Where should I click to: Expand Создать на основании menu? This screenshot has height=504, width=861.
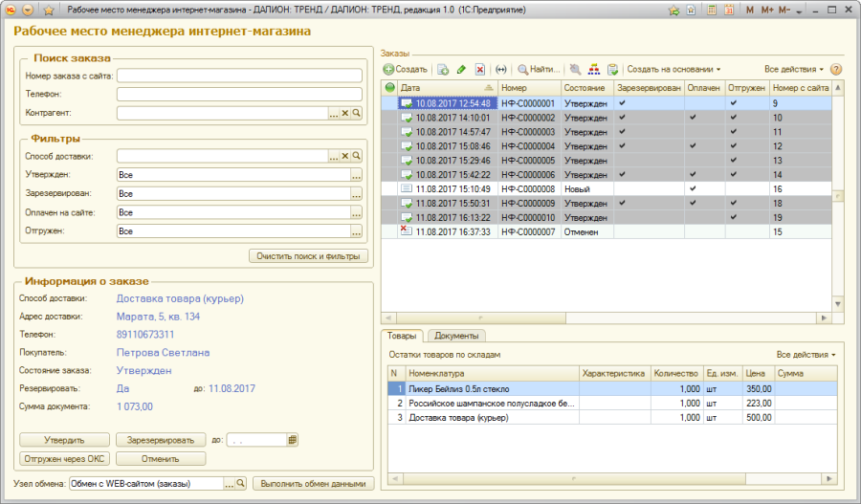point(673,69)
